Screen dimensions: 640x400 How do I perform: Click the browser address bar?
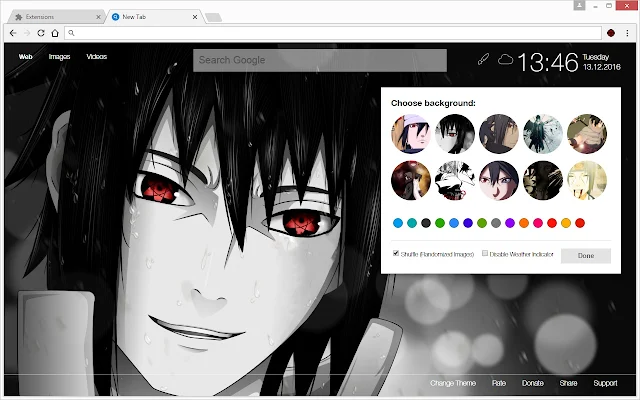333,33
